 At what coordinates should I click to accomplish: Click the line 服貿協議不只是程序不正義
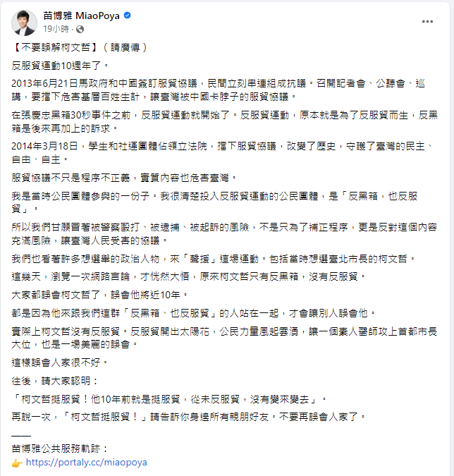click(124, 178)
